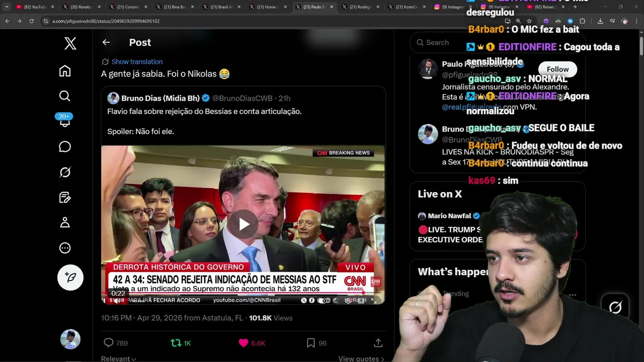Open the site info icon in address bar
Image resolution: width=644 pixels, height=362 pixels.
(46, 21)
